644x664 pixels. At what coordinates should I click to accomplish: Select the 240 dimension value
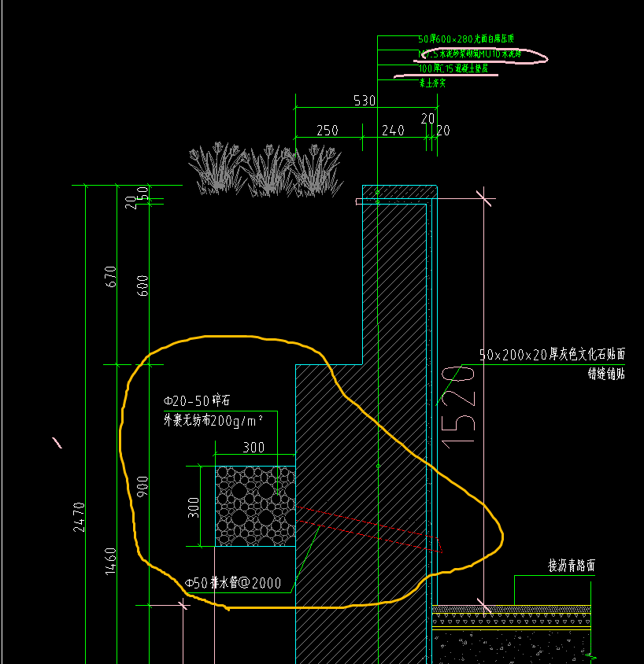click(x=393, y=130)
